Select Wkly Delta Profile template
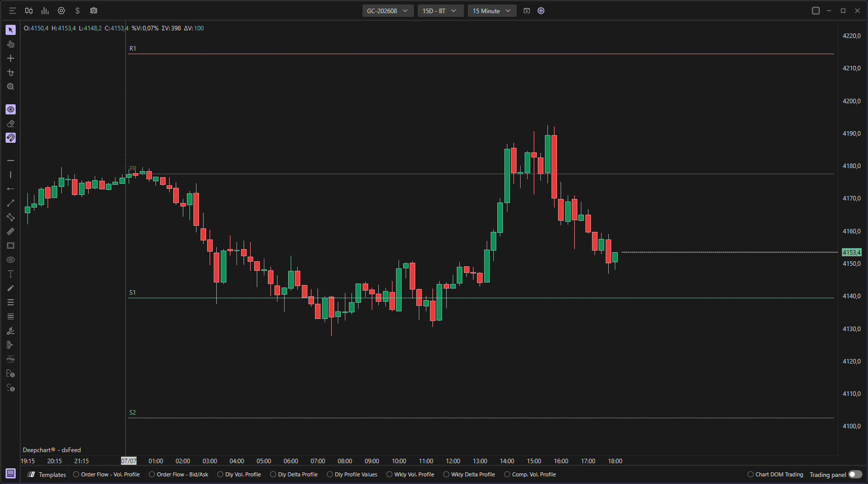 click(469, 474)
